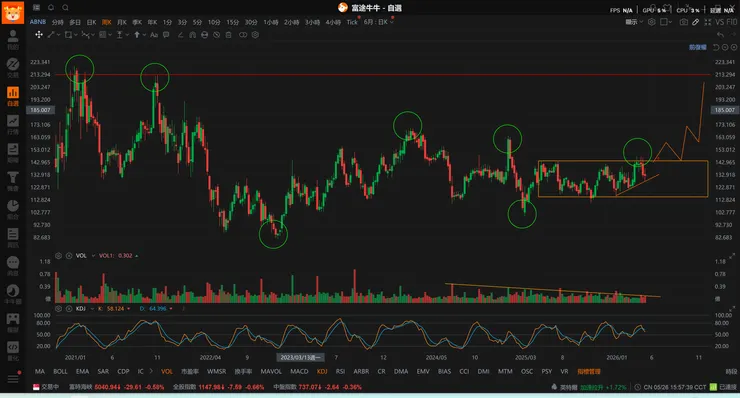This screenshot has width=740, height=398.
Task: Enable the MACD indicator
Action: click(299, 372)
